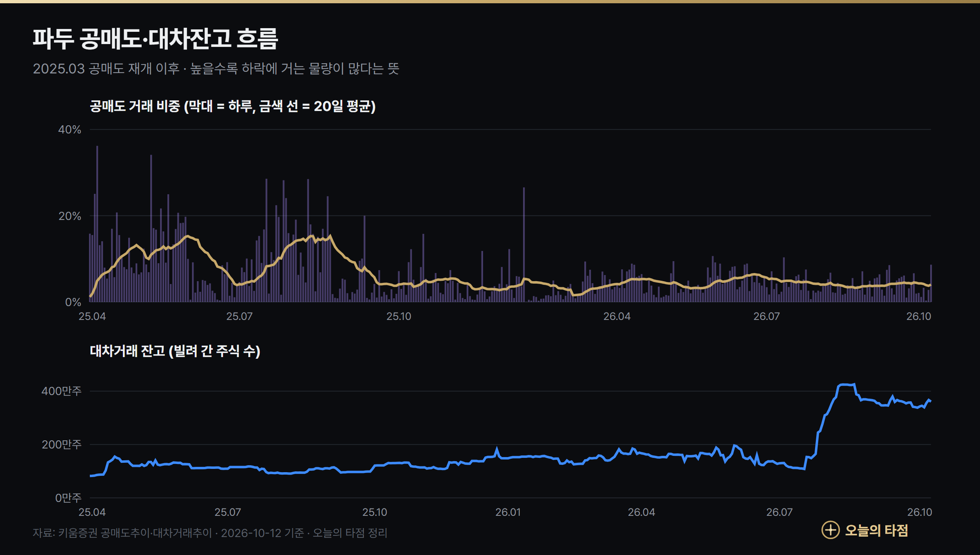Click 25.07 under the 대차거래 잔고 chart
980x555 pixels.
click(x=228, y=512)
